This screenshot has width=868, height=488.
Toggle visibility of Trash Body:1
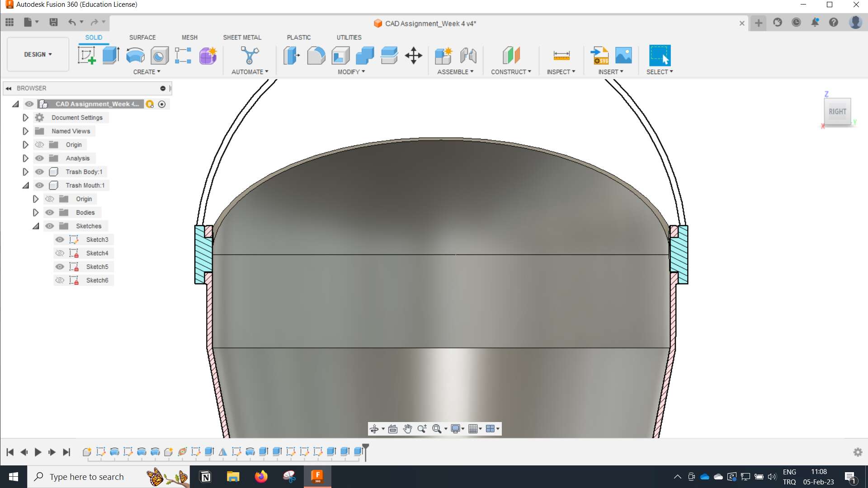click(40, 172)
